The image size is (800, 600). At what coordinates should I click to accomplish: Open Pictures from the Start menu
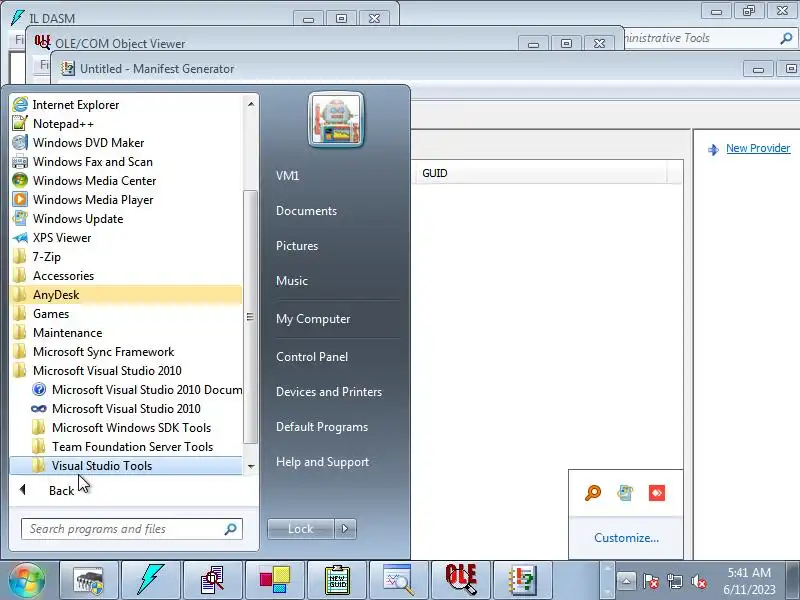click(297, 245)
